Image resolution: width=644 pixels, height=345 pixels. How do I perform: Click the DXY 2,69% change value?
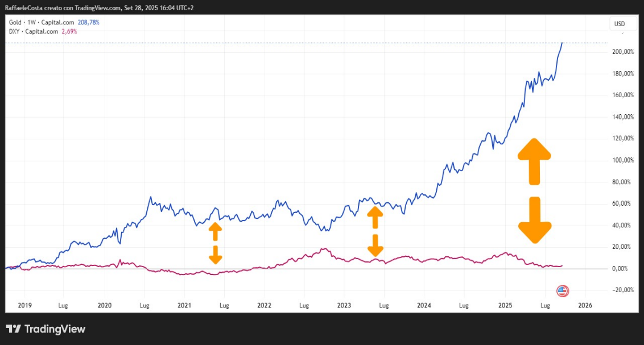[68, 31]
